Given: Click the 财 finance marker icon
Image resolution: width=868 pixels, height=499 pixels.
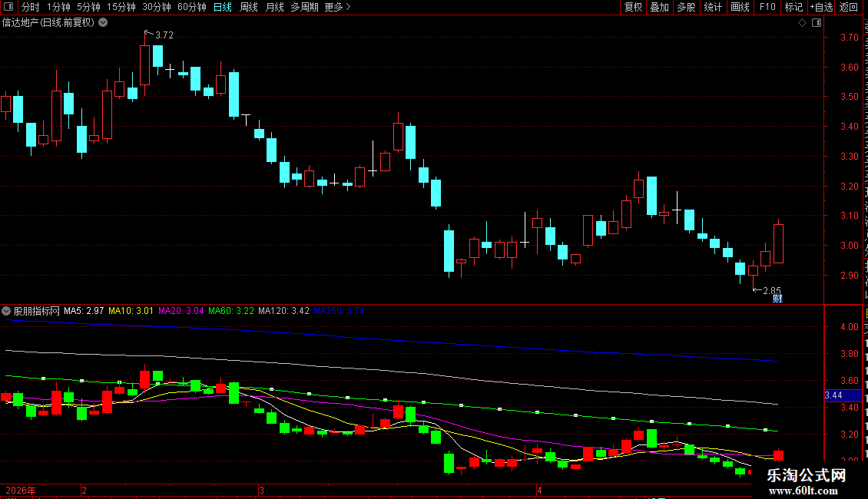Looking at the screenshot, I should coord(777,299).
